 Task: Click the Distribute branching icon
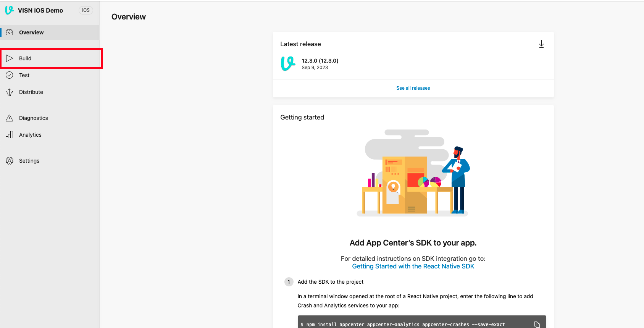point(10,92)
